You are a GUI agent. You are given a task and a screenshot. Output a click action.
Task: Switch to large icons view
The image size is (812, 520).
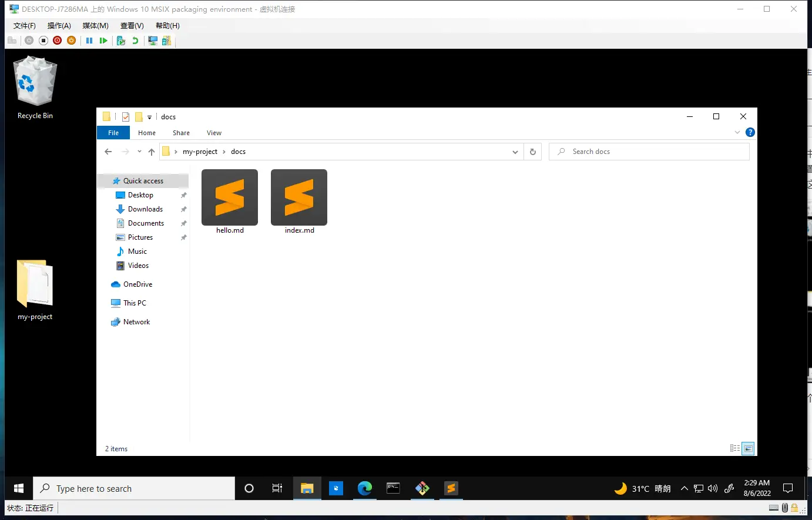click(748, 448)
